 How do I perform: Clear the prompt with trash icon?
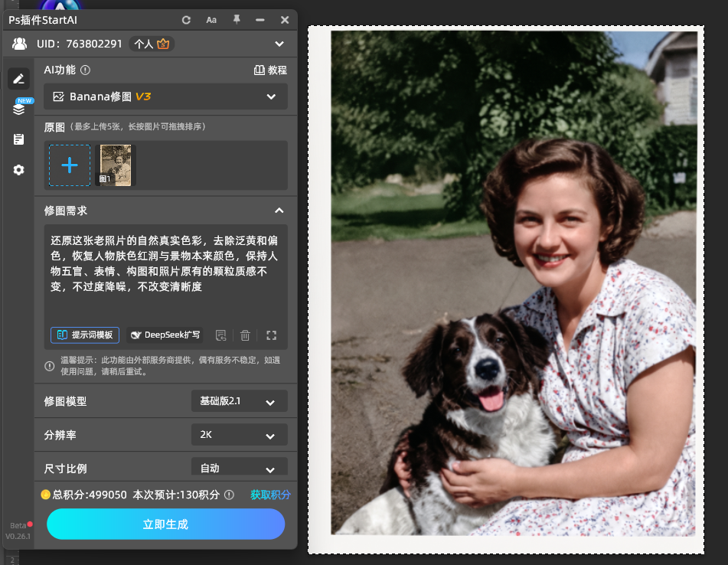[x=245, y=335]
